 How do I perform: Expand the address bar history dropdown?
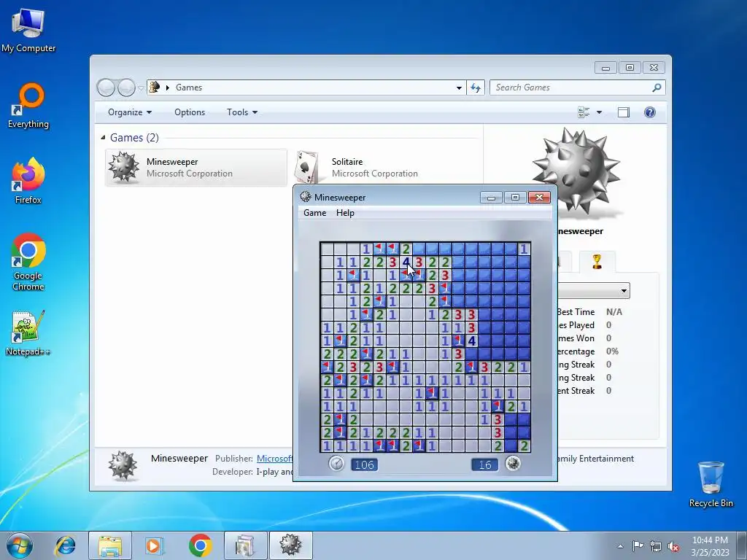pyautogui.click(x=459, y=87)
